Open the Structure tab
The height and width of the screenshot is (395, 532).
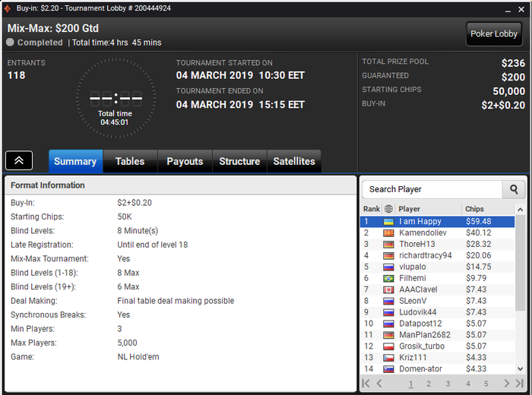(239, 161)
